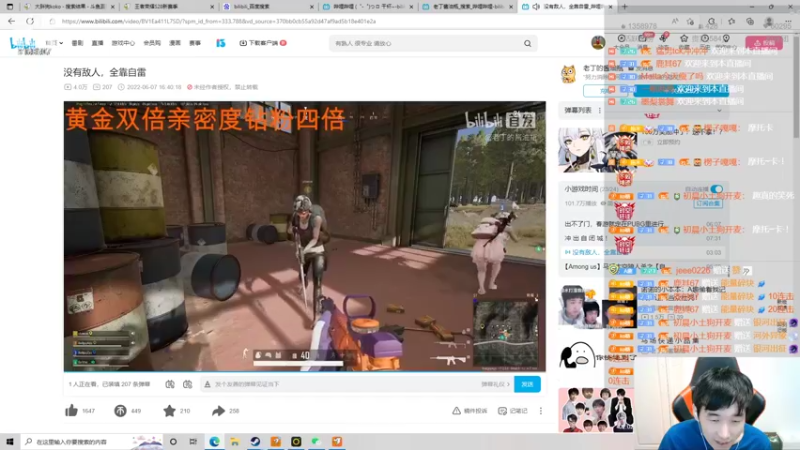
Task: Open the 直播 nav item
Action: pos(97,43)
